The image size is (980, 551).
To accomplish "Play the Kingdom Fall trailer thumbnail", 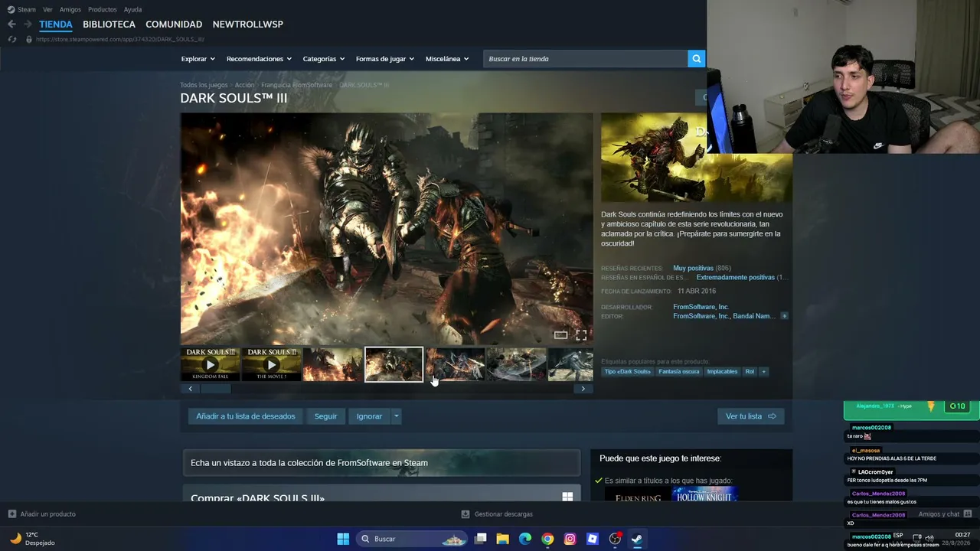I will pos(210,364).
